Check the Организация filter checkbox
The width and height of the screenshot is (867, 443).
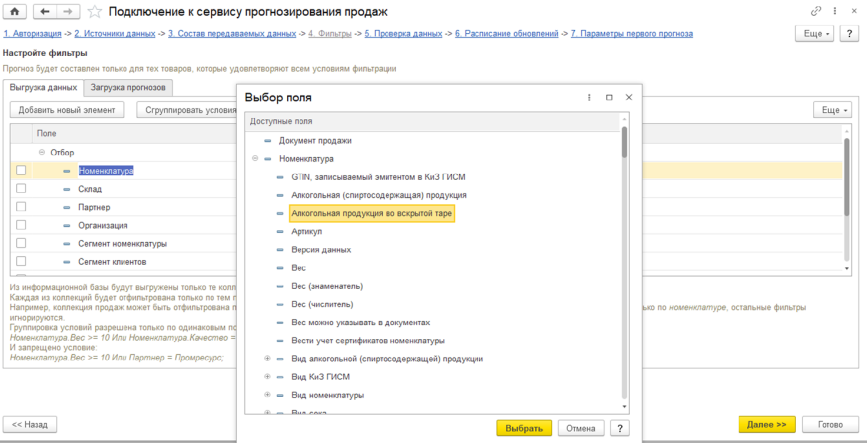click(21, 225)
